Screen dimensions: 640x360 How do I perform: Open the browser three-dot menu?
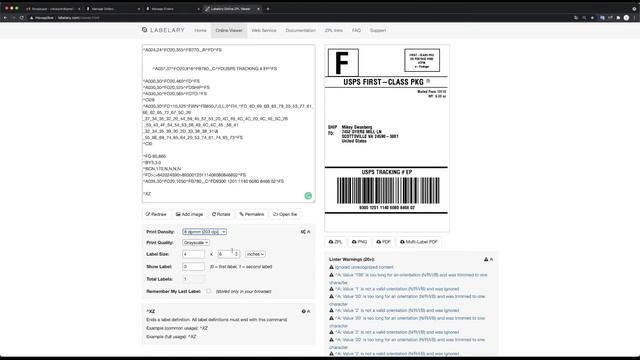click(635, 18)
